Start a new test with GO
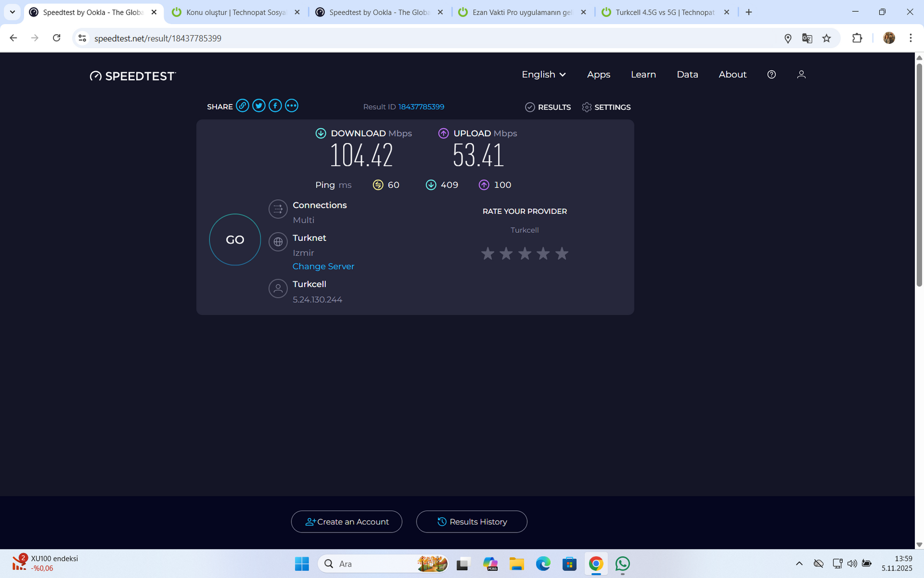Viewport: 924px width, 578px height. pos(235,240)
